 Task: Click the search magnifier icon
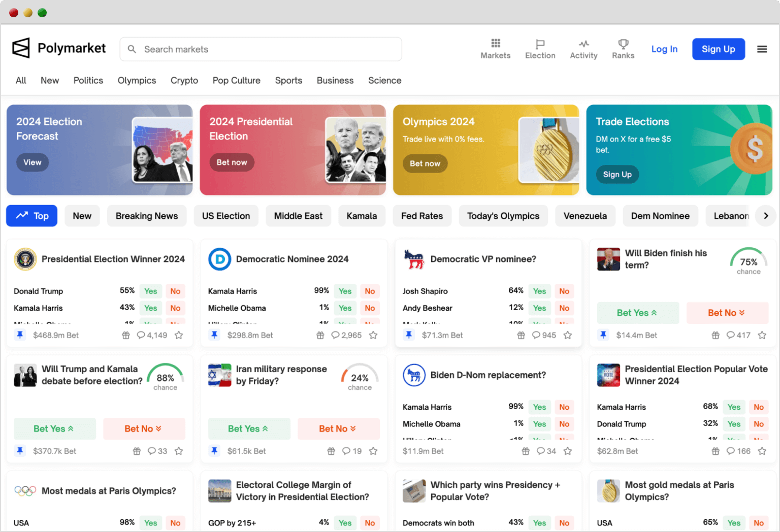coord(132,49)
